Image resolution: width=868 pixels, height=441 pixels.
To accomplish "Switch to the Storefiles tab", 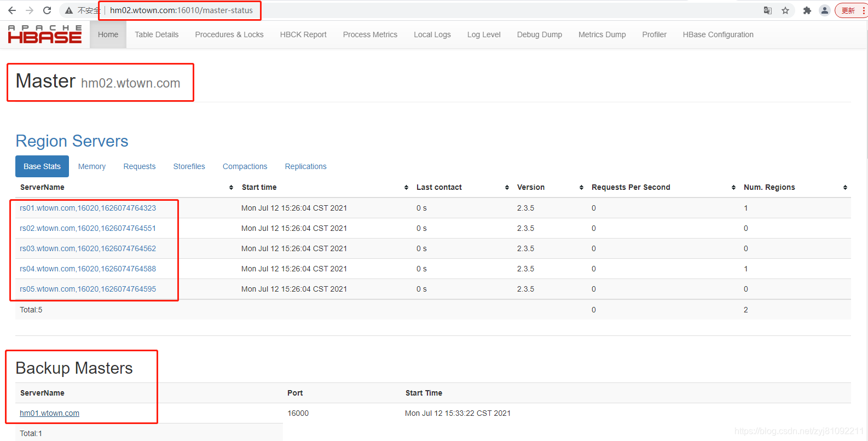I will pyautogui.click(x=189, y=166).
